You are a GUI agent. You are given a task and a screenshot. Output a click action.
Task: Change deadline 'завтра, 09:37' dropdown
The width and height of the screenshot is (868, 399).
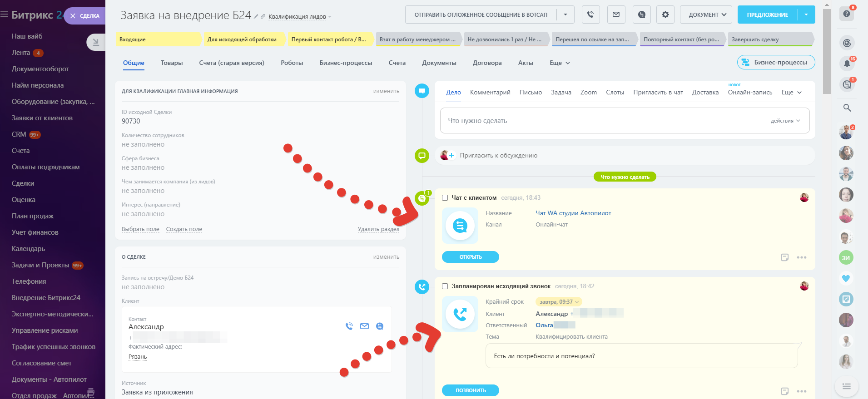559,302
